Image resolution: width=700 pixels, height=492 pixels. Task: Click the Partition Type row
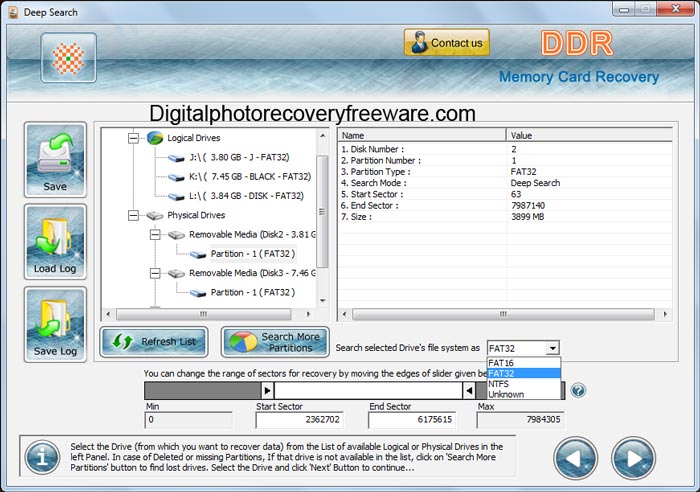click(505, 172)
